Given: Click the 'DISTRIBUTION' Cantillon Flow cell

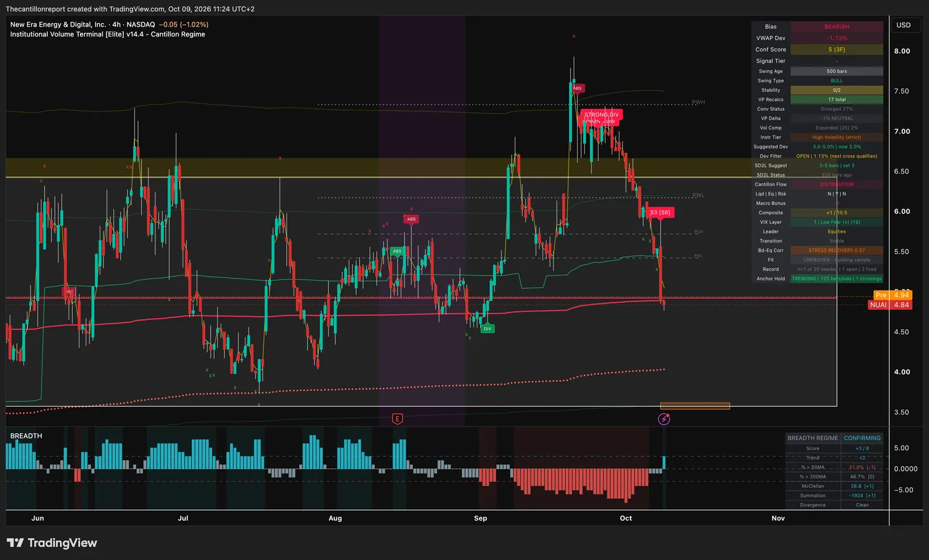Looking at the screenshot, I should [x=837, y=184].
